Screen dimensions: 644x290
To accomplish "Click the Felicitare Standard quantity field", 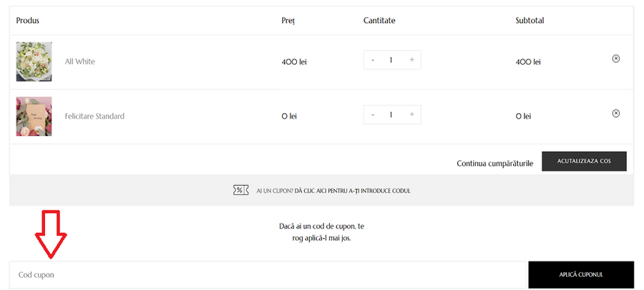I will (391, 115).
